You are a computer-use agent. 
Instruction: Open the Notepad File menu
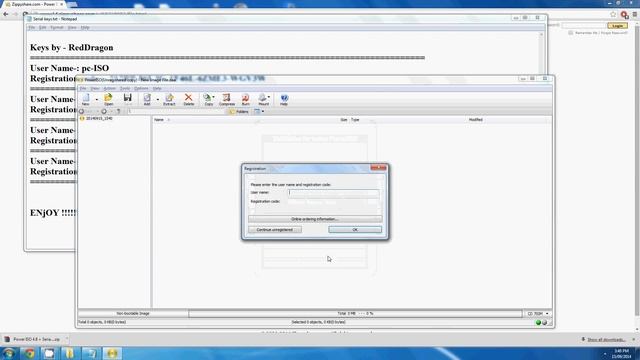pos(31,27)
